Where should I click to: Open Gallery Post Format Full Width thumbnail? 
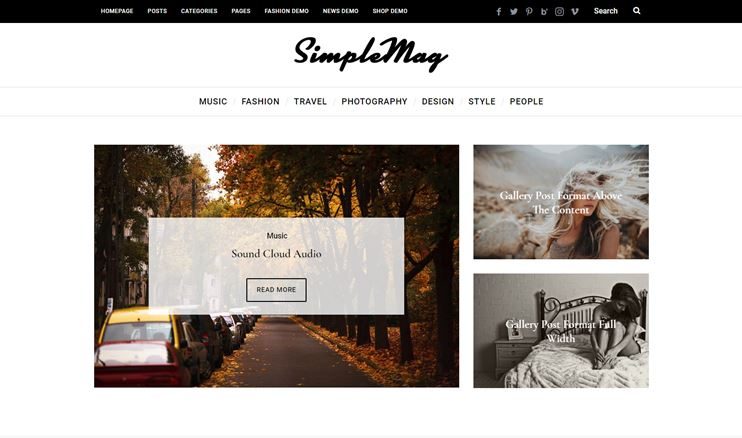tap(561, 331)
